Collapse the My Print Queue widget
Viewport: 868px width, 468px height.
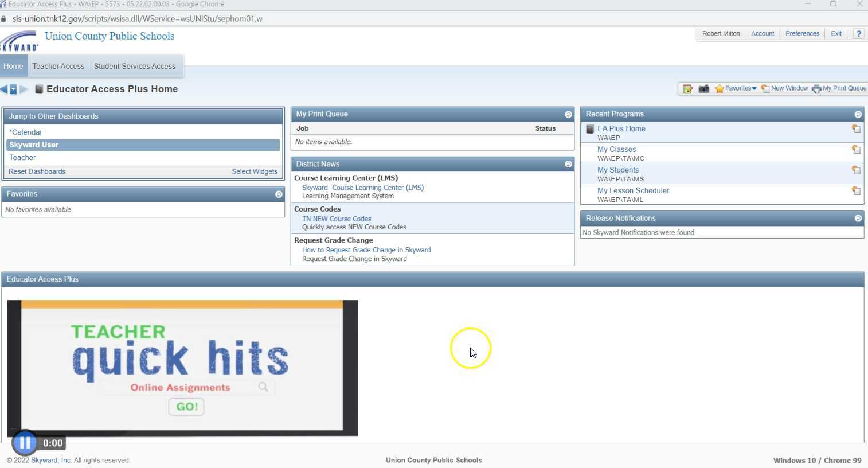(x=568, y=115)
